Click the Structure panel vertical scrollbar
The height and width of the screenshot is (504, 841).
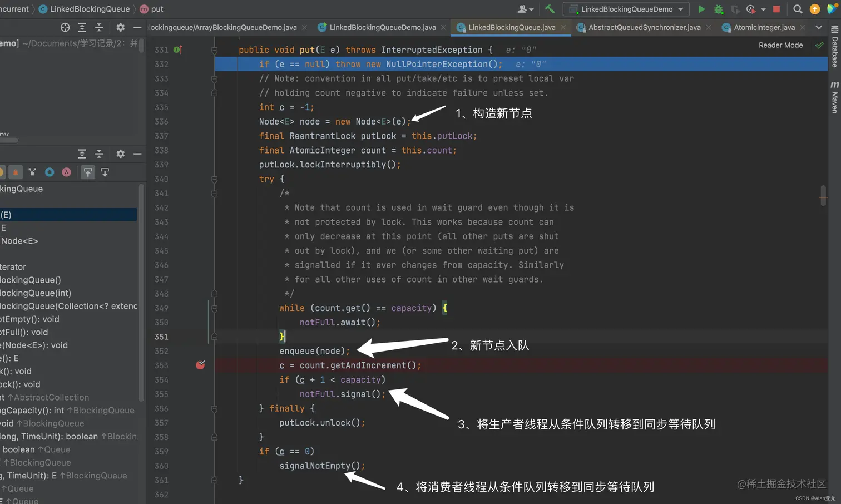tap(141, 292)
